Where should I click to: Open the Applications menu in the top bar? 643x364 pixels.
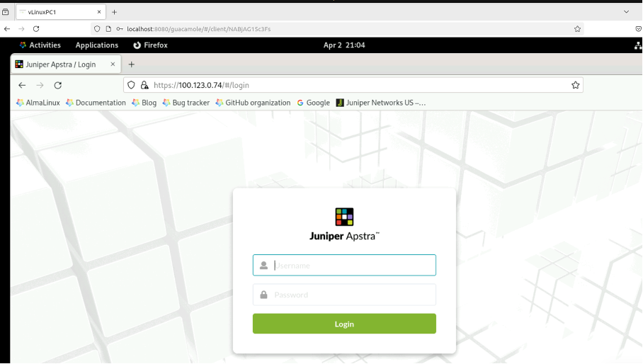click(x=96, y=45)
